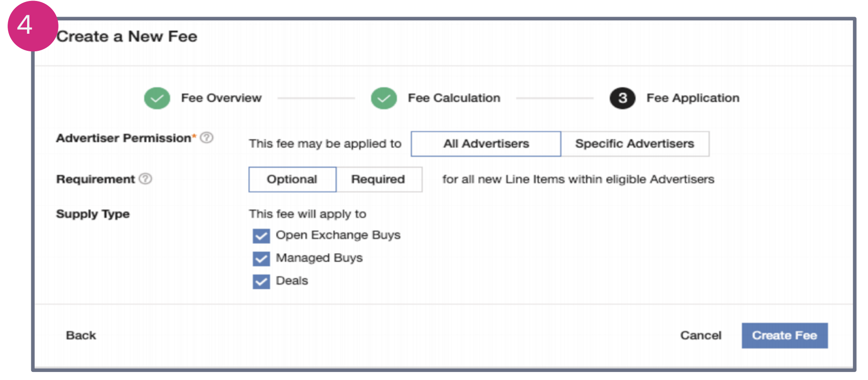Screen dimensions: 868x380
Task: Click the step 3 Fee Application circle
Action: (x=622, y=98)
